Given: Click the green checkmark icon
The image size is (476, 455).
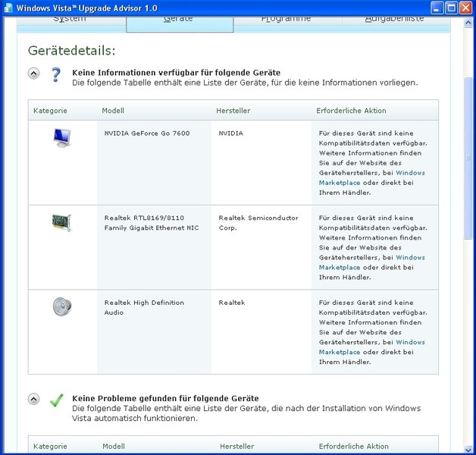Looking at the screenshot, I should 56,400.
